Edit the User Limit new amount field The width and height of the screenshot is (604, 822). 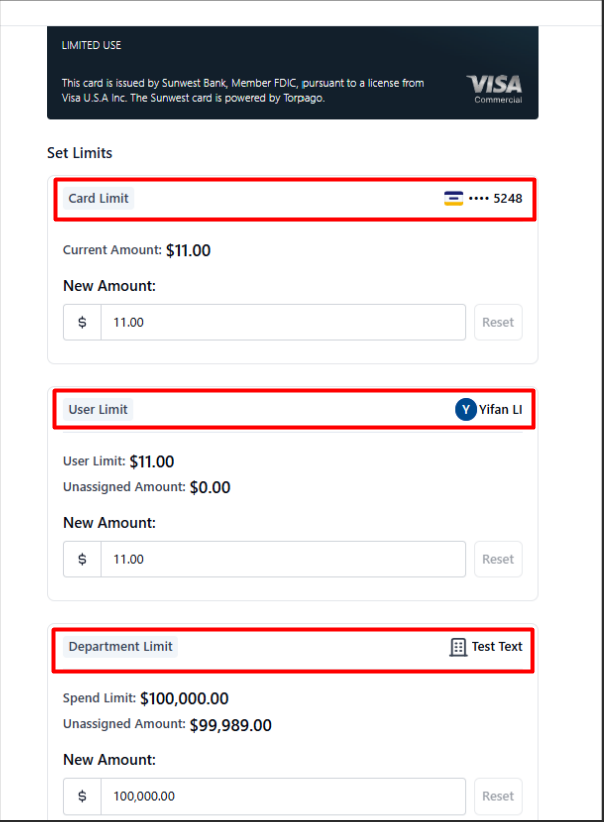(x=283, y=559)
